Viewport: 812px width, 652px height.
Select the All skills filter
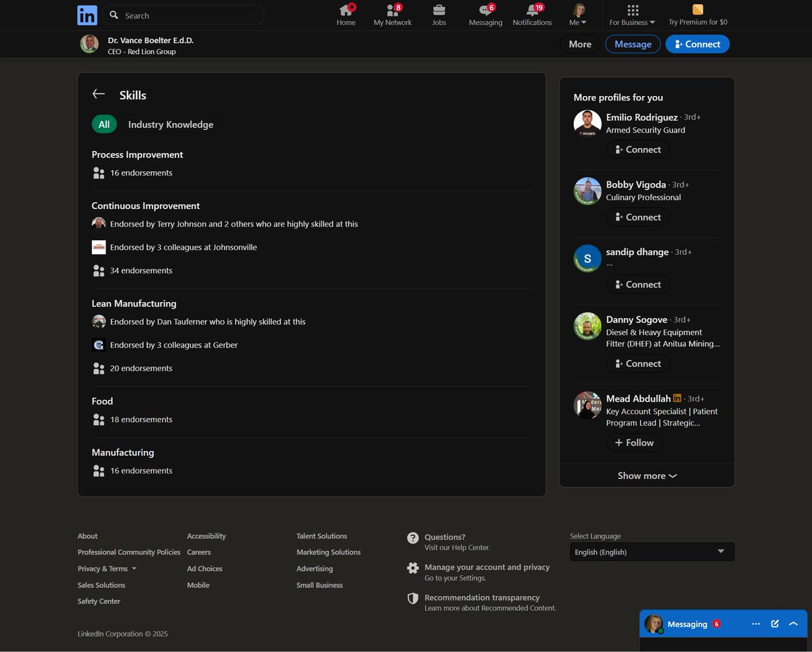(x=104, y=124)
